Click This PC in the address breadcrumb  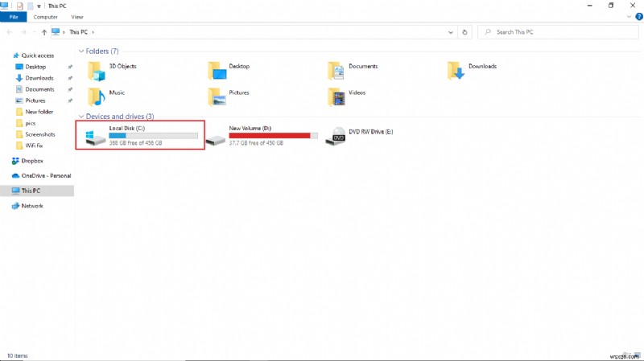tap(78, 32)
